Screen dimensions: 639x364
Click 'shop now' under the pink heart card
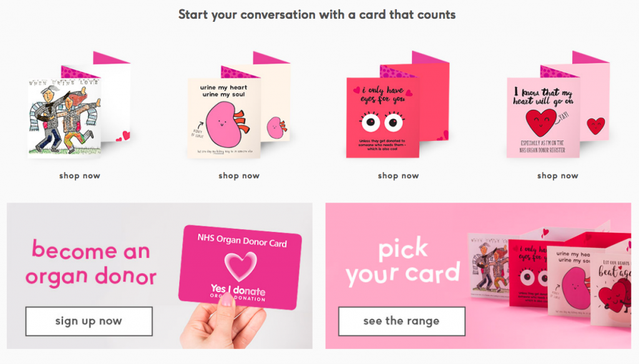coord(557,176)
